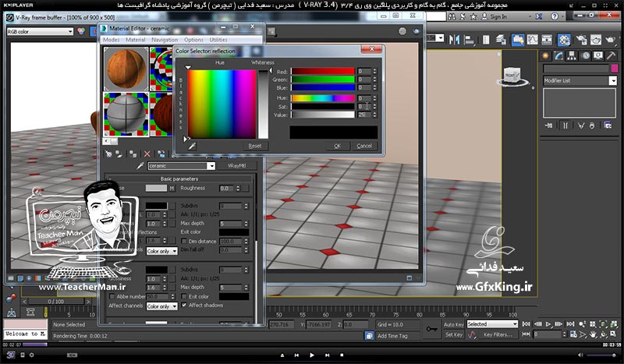624x364 pixels.
Task: Click Add Time Tag
Action: point(392,336)
